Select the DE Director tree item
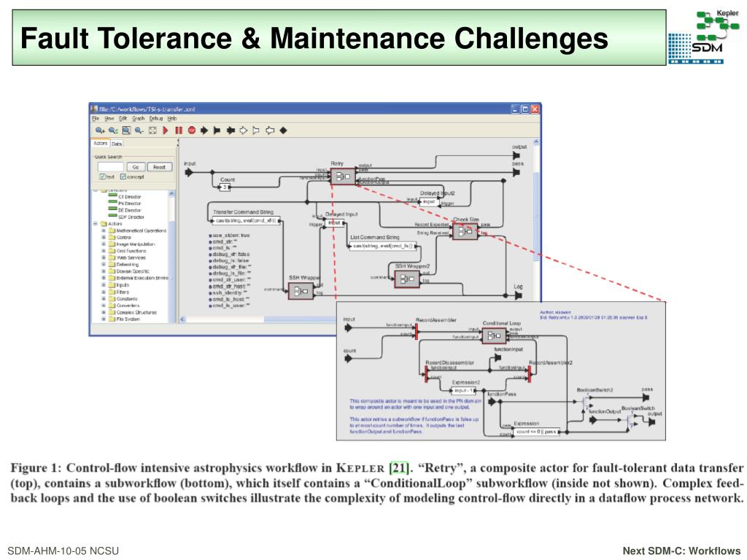Image resolution: width=747 pixels, height=560 pixels. tap(125, 210)
